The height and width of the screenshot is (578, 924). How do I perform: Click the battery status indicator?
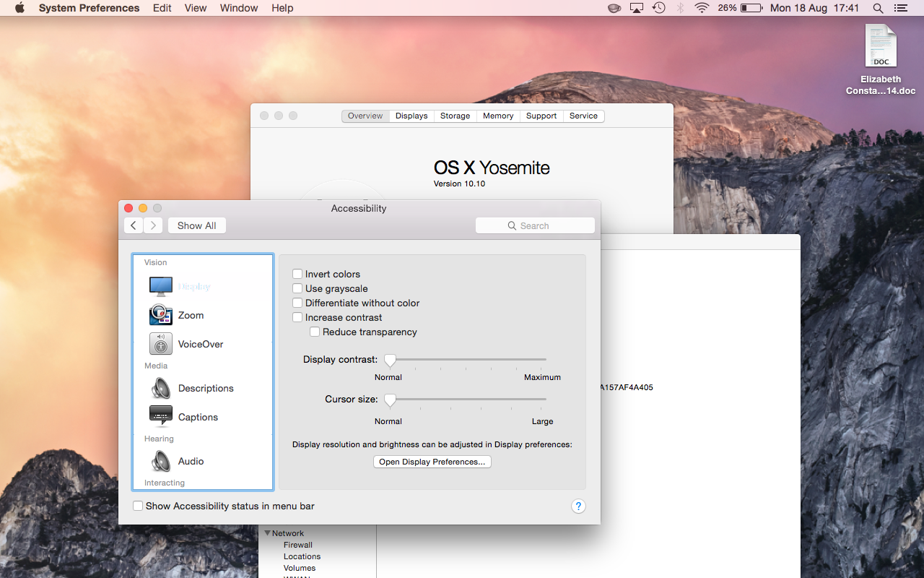pyautogui.click(x=740, y=8)
